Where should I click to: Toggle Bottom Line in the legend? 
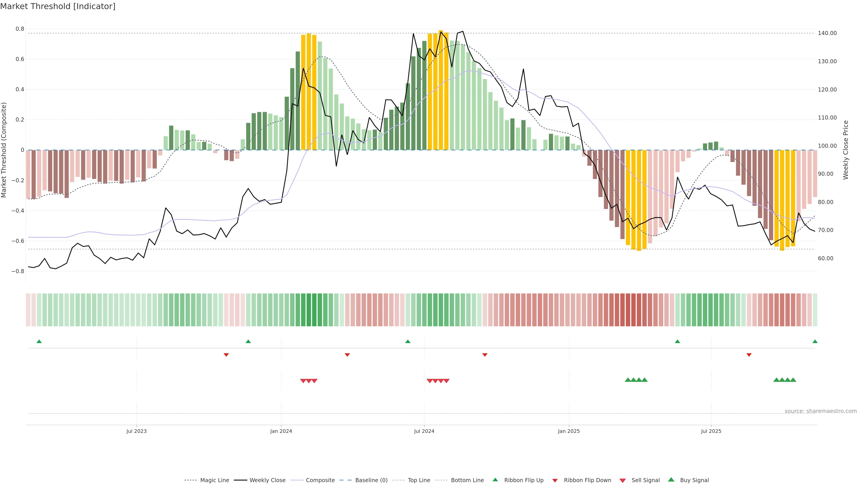click(x=467, y=480)
